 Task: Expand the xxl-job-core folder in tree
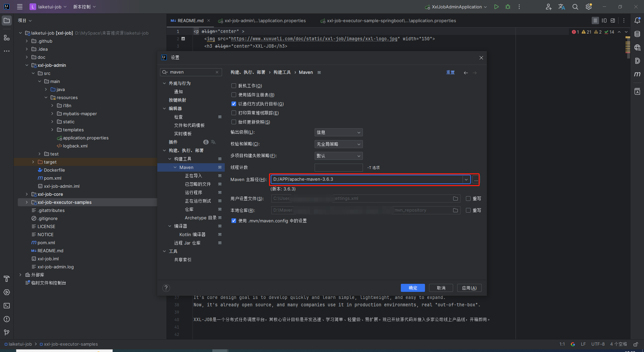[27, 194]
